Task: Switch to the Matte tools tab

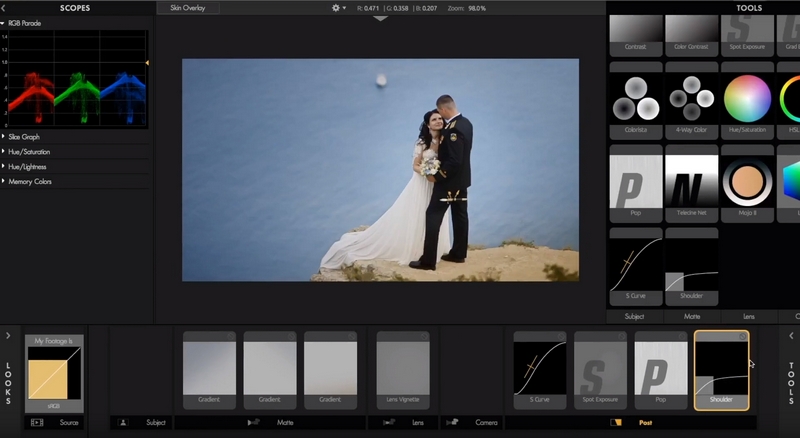Action: click(x=691, y=316)
